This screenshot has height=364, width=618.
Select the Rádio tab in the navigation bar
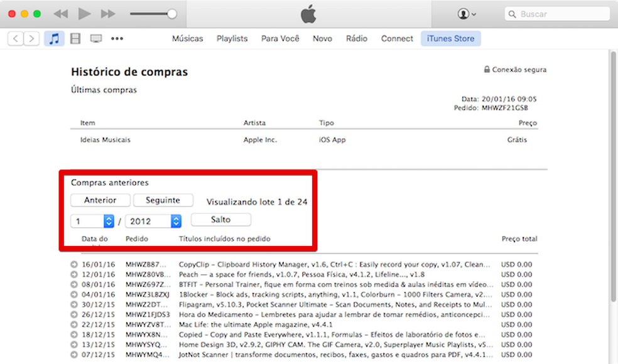356,38
